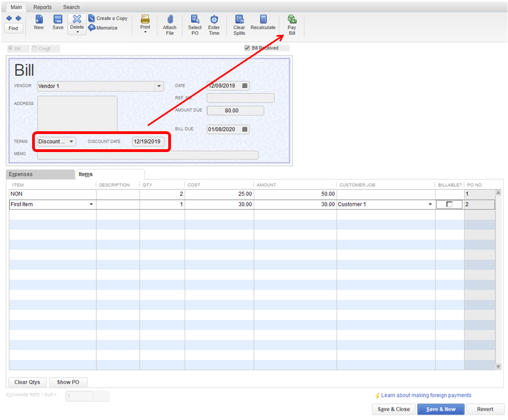
Task: Switch to the Reports ribbon tab
Action: tap(42, 7)
